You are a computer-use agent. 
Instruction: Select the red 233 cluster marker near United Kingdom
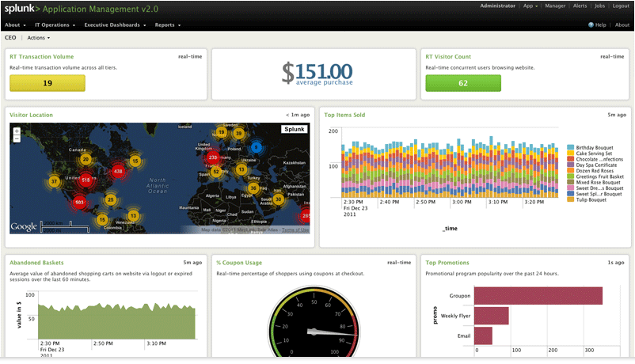213,157
